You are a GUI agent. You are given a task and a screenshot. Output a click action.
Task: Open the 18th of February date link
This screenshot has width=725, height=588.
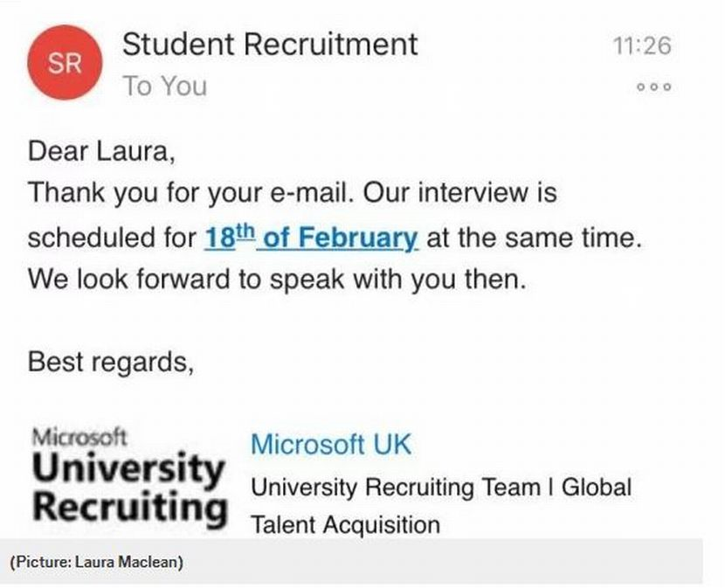pos(311,238)
